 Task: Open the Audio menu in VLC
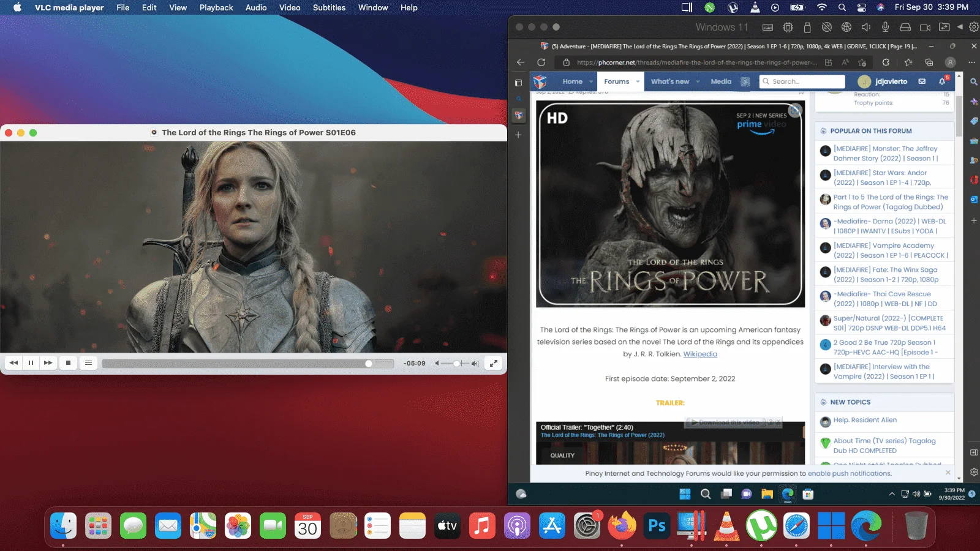tap(256, 7)
